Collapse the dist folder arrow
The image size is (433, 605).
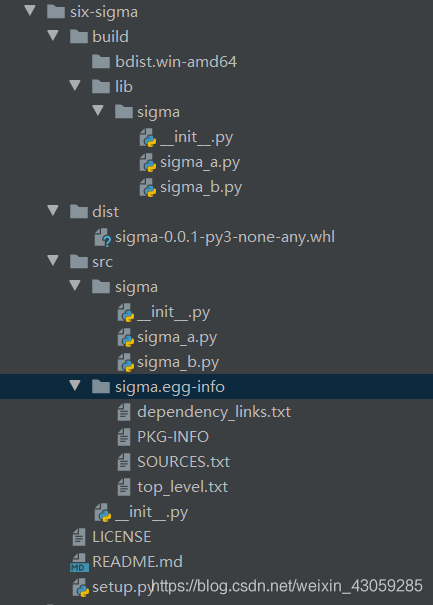coord(53,211)
